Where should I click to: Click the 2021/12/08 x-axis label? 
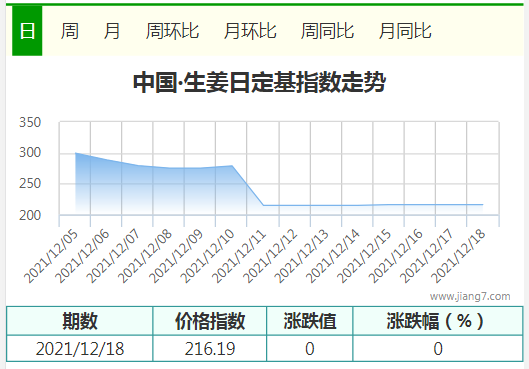(145, 257)
